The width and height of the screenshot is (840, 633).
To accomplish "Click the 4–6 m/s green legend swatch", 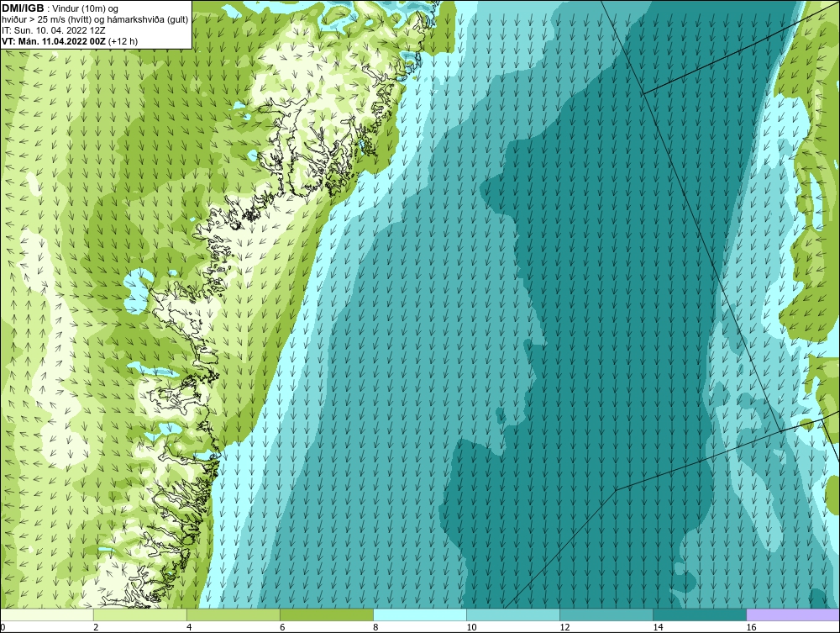I will pos(233,615).
